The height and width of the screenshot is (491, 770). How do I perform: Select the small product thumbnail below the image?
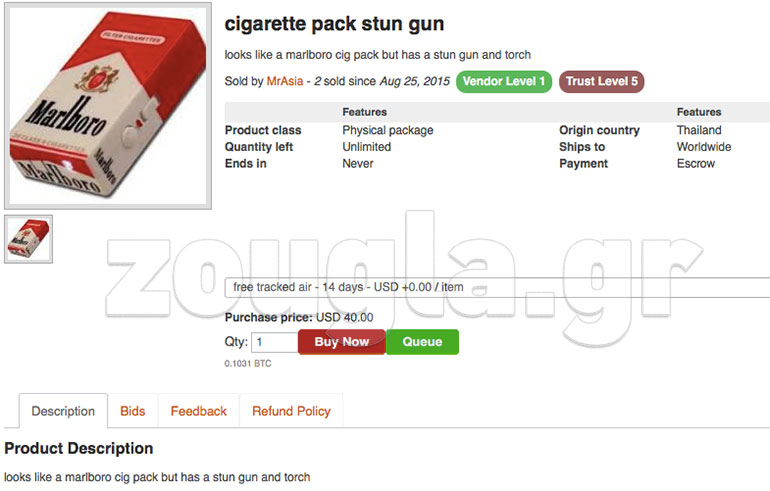pos(28,239)
